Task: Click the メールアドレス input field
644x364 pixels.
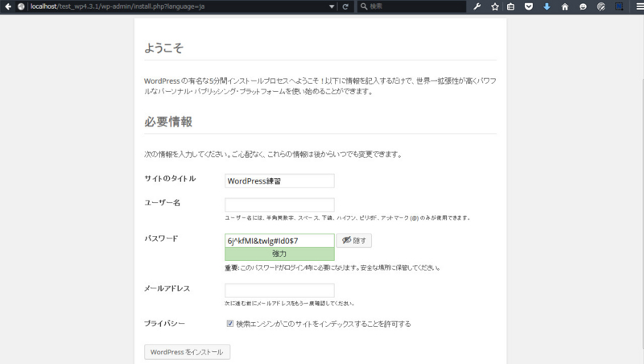Action: pyautogui.click(x=279, y=291)
